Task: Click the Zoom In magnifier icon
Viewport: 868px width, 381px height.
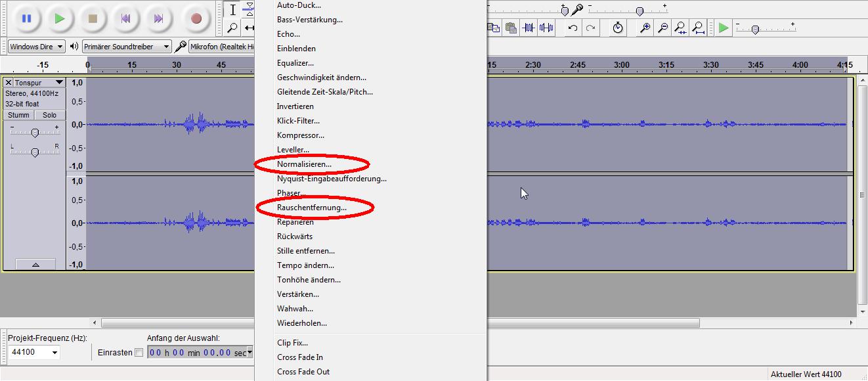Action: pos(645,28)
